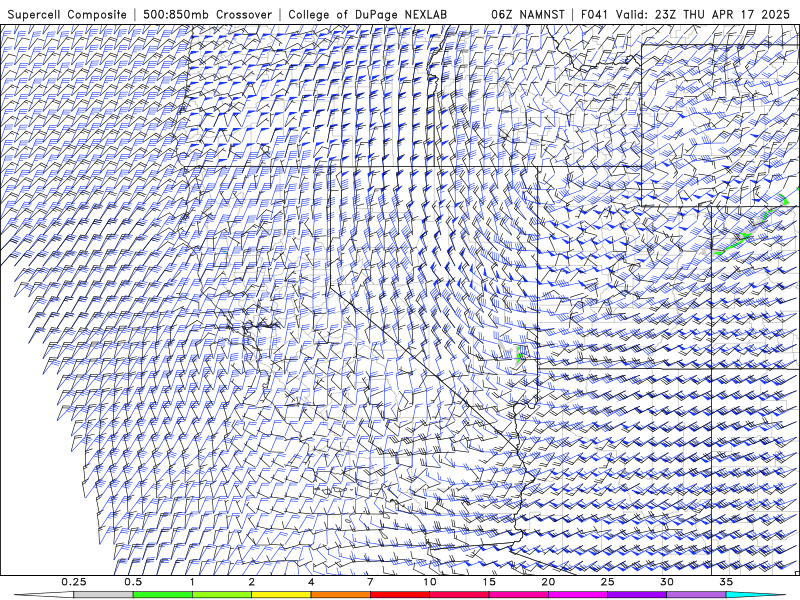Click the '06Z NAMNST' model run label
The width and height of the screenshot is (800, 600).
point(528,15)
